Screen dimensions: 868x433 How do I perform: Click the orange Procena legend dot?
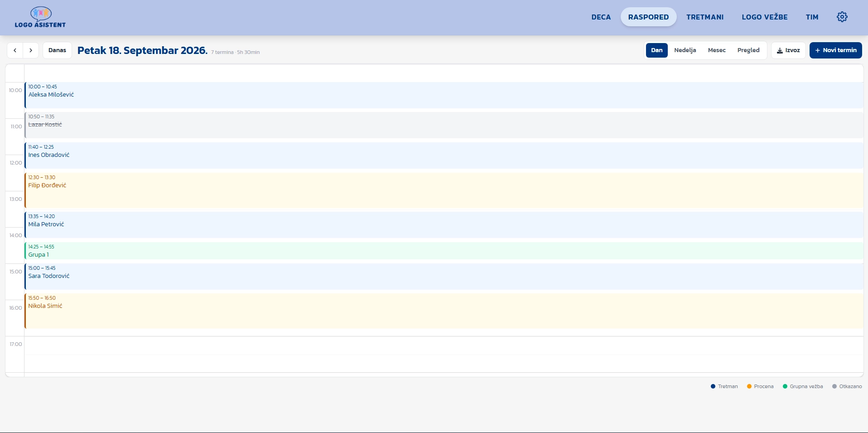(x=749, y=386)
